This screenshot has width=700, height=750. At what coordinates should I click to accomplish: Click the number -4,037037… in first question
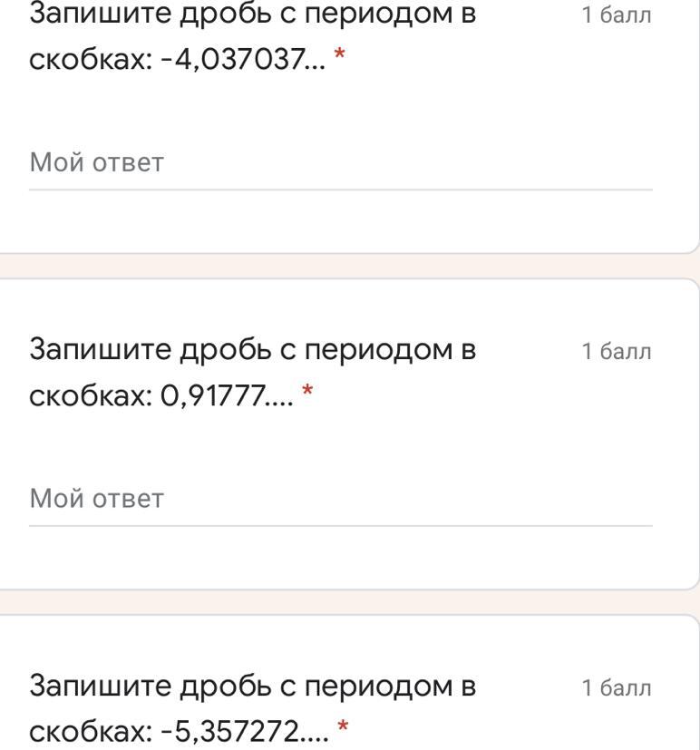[242, 60]
